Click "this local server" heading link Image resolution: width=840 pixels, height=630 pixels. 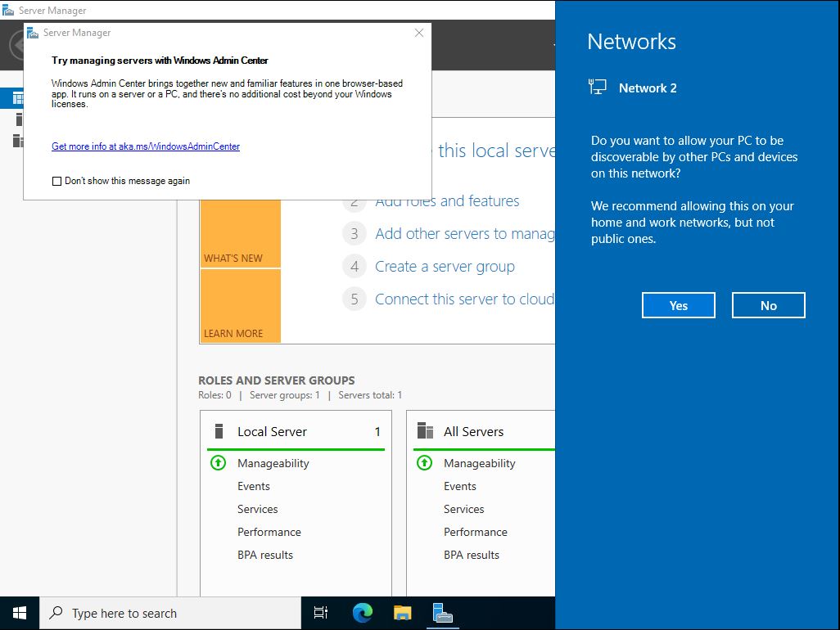point(497,151)
